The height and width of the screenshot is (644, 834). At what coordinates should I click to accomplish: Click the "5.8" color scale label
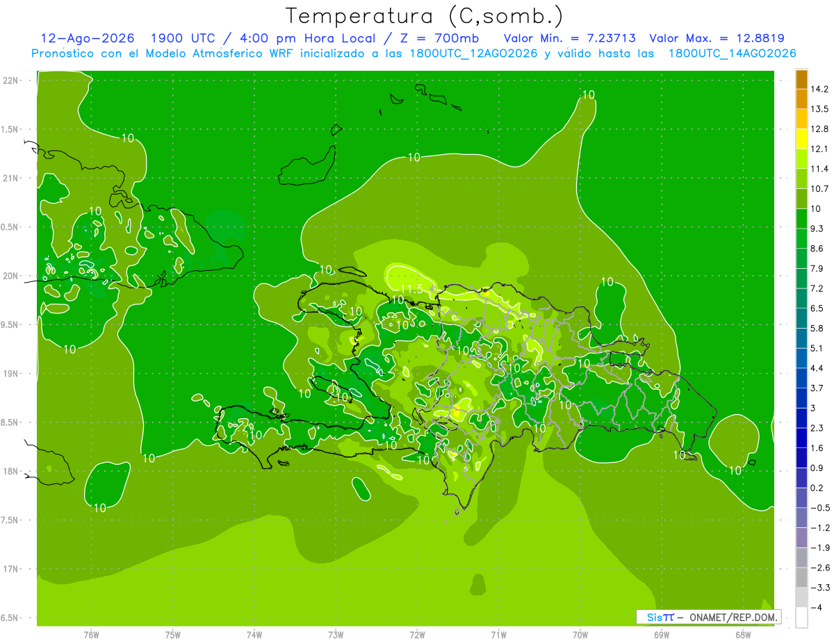(x=818, y=328)
